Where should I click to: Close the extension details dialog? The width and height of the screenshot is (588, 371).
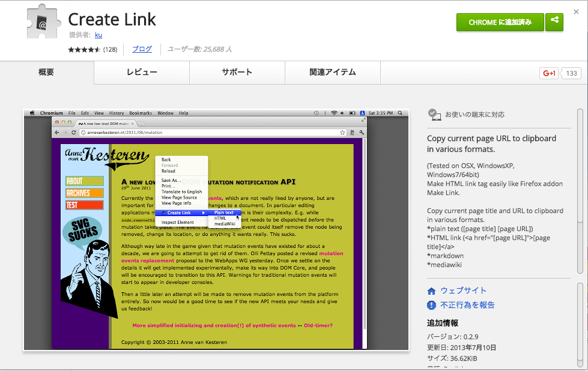tap(576, 11)
